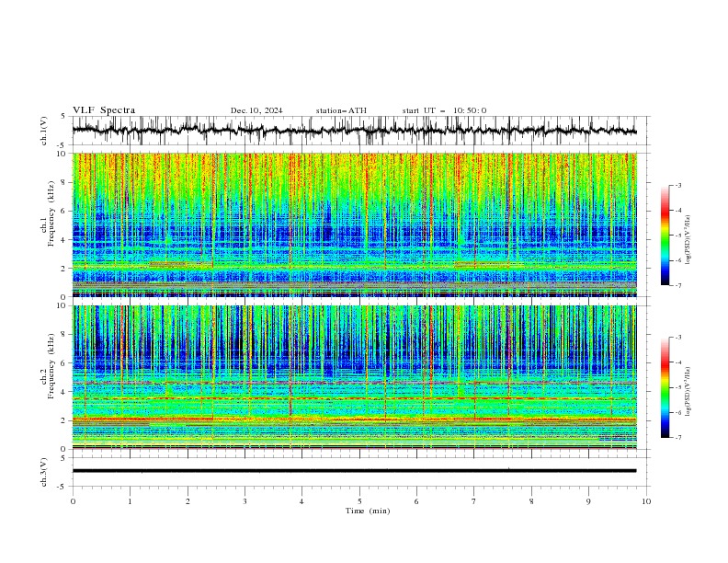Click time axis tick label "0"

click(x=73, y=501)
